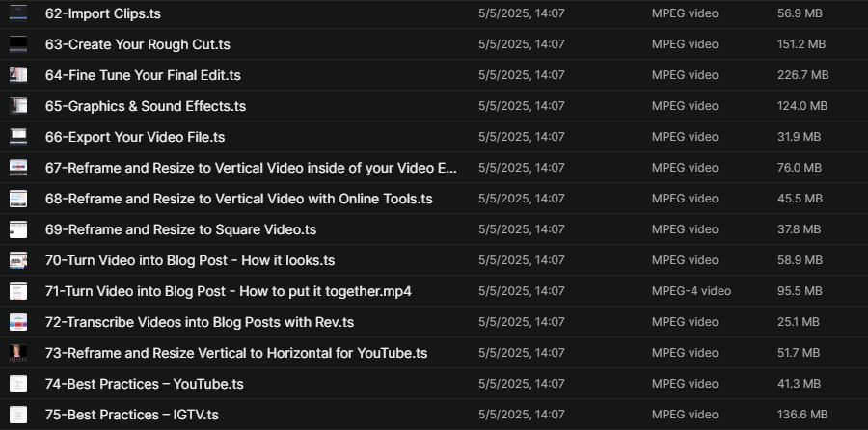Click the 151.2 MB size for the Rough Cut file
Viewport: 868px width, 430px height.
tap(801, 44)
